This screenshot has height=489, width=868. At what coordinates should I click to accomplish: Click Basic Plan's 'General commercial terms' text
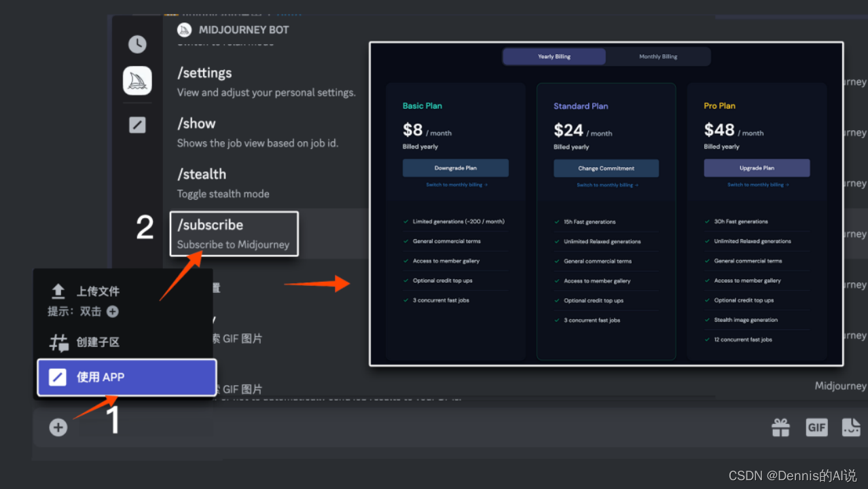pos(447,241)
